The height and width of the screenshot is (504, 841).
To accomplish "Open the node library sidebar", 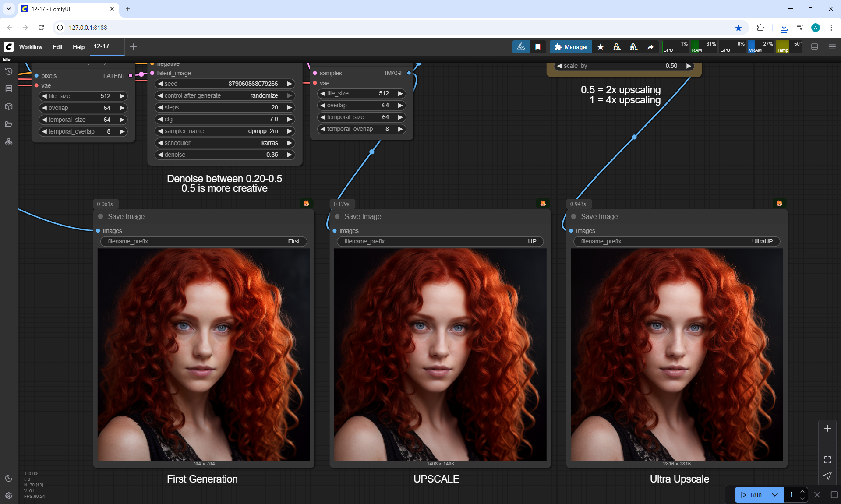I will 8,89.
